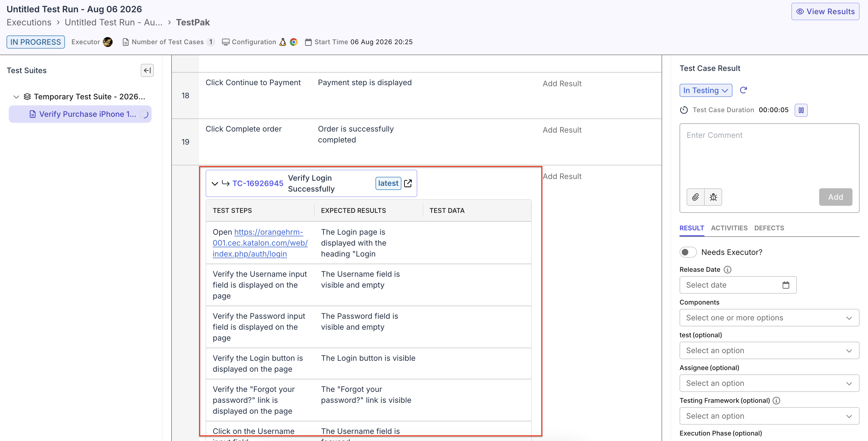
Task: Click the latest version badge
Action: pyautogui.click(x=388, y=183)
